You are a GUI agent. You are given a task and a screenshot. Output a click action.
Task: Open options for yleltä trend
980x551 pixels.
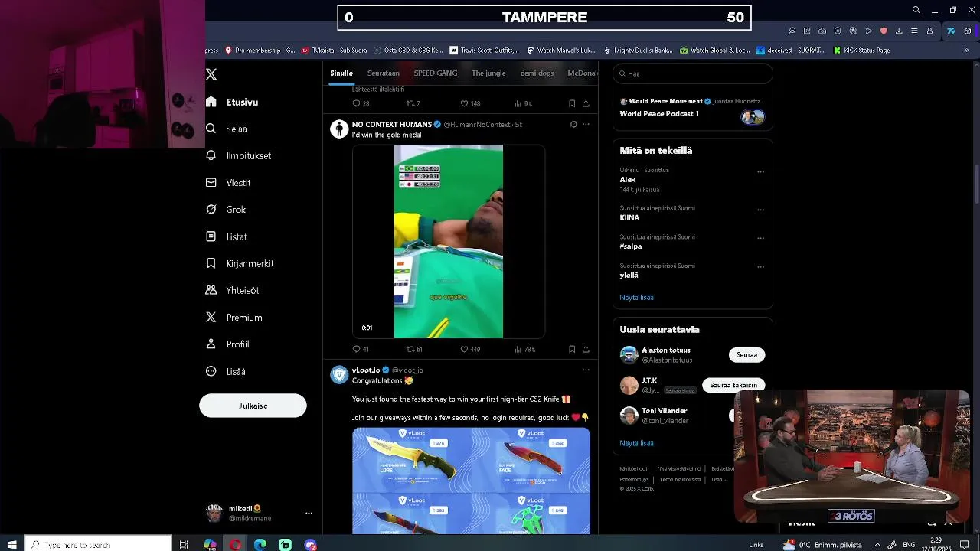point(760,267)
